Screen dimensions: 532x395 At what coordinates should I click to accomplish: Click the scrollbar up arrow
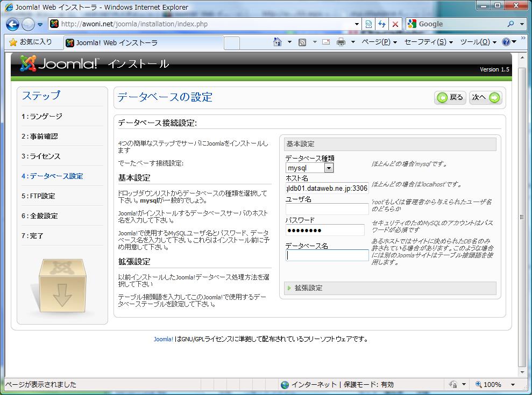[x=522, y=58]
